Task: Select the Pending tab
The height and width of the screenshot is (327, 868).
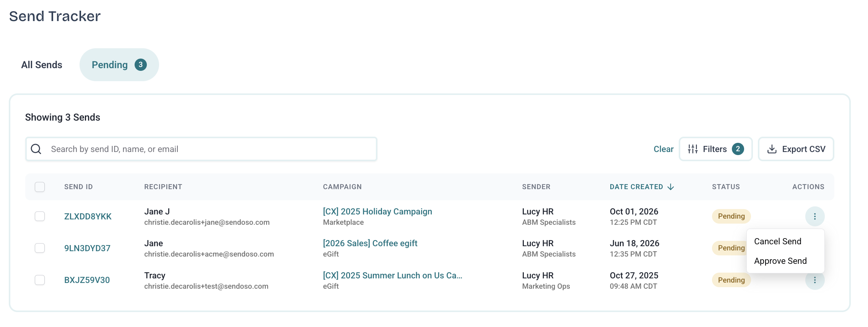Action: pos(119,65)
